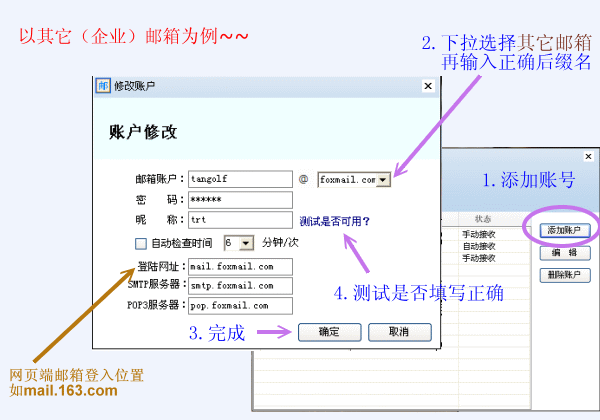Close the 修改账户 dialog

pos(428,86)
